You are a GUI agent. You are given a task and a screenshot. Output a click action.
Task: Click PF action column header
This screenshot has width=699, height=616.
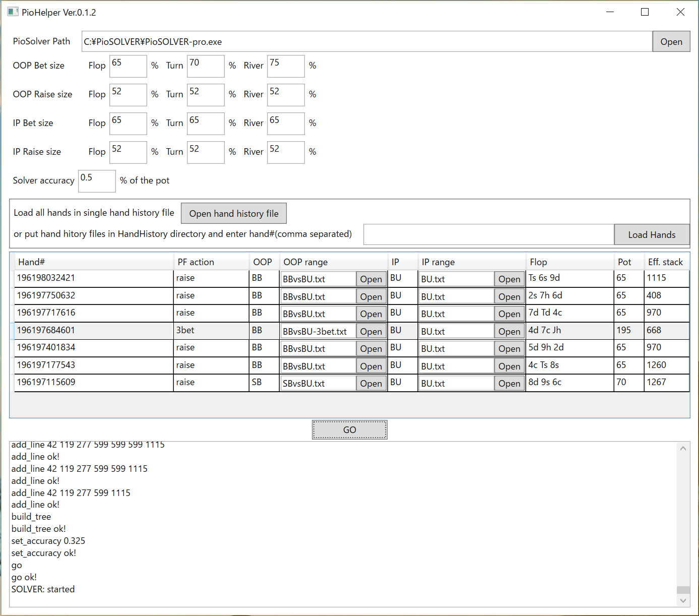(x=211, y=262)
